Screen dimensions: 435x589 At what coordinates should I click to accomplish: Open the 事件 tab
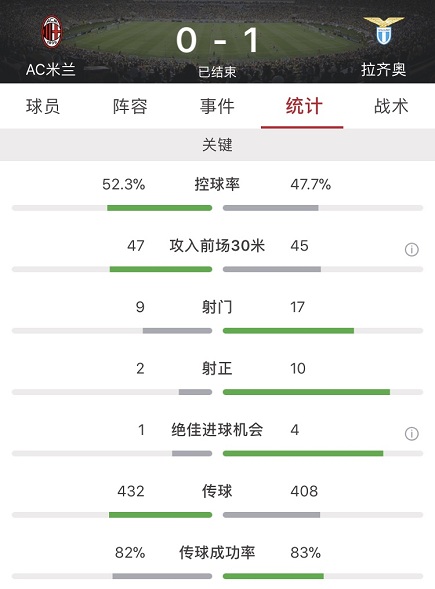(217, 106)
